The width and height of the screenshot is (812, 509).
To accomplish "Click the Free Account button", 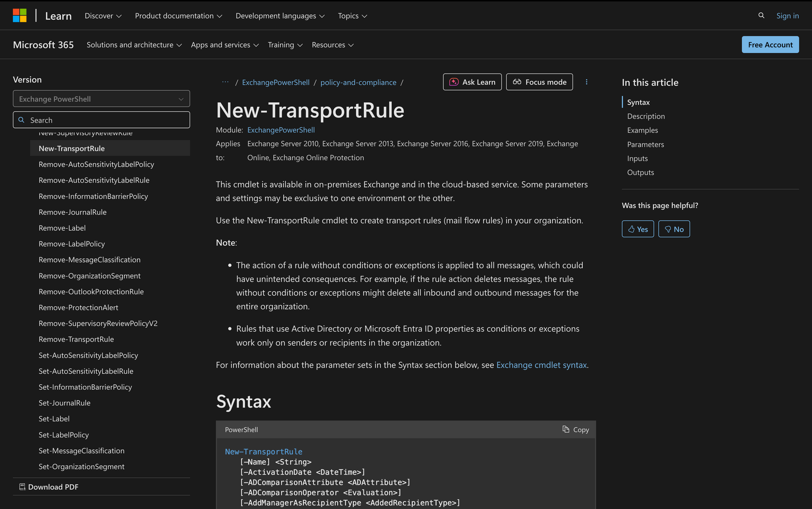I will pyautogui.click(x=770, y=45).
